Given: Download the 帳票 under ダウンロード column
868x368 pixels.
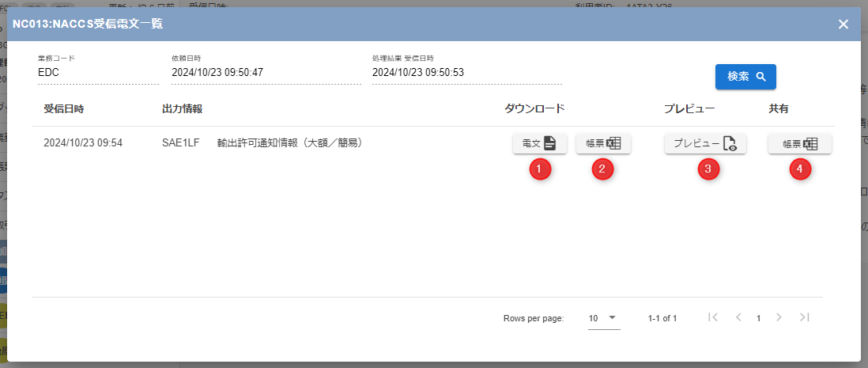Looking at the screenshot, I should [603, 144].
